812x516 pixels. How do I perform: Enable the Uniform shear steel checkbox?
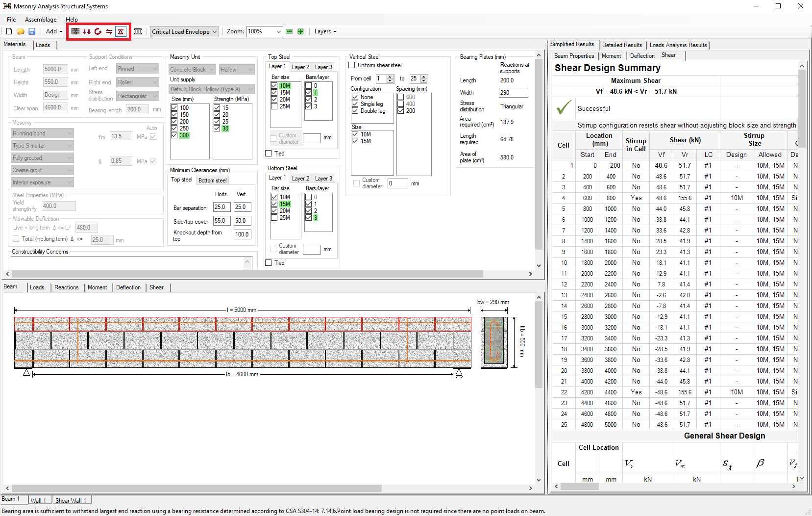352,65
